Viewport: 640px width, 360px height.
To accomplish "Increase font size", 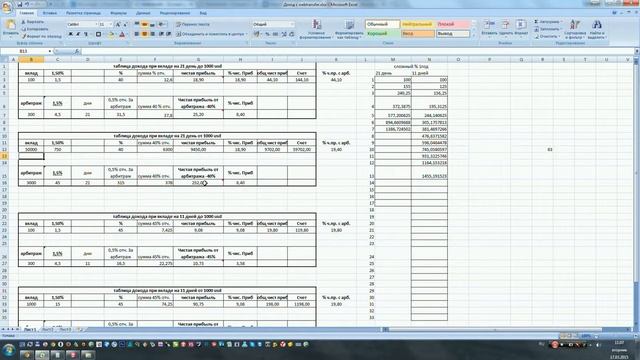I will pyautogui.click(x=118, y=24).
